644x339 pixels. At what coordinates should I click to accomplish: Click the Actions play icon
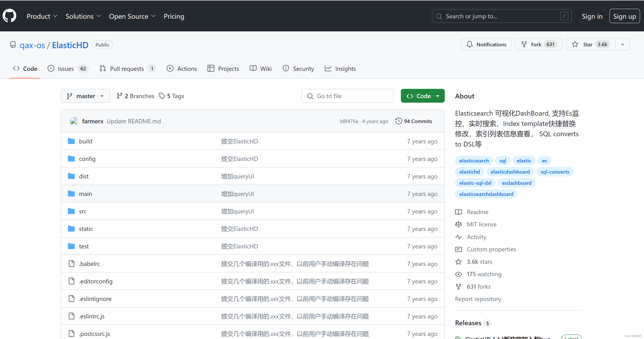coord(170,68)
